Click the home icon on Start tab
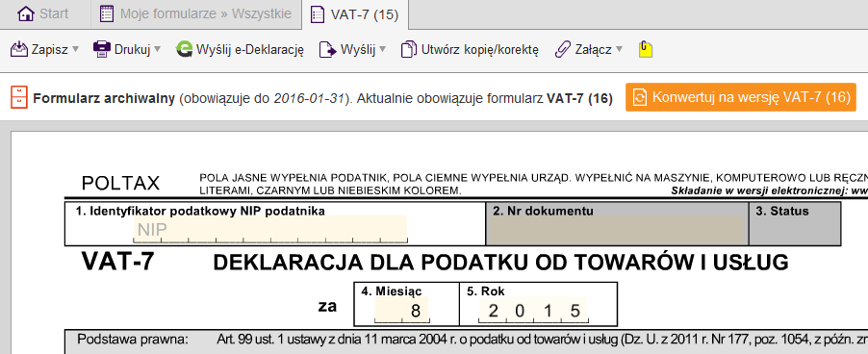Viewport: 868px width, 354px height. pos(26,13)
